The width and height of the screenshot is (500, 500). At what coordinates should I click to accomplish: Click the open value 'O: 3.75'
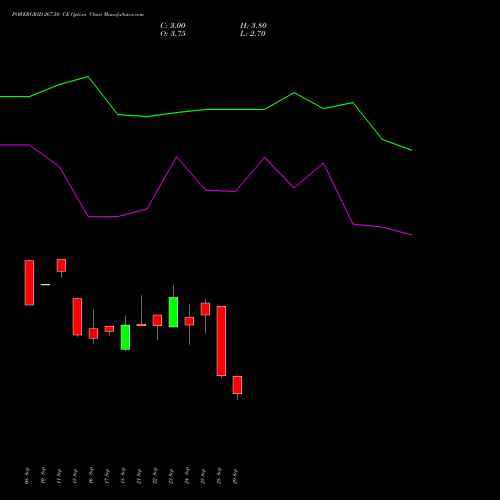173,34
